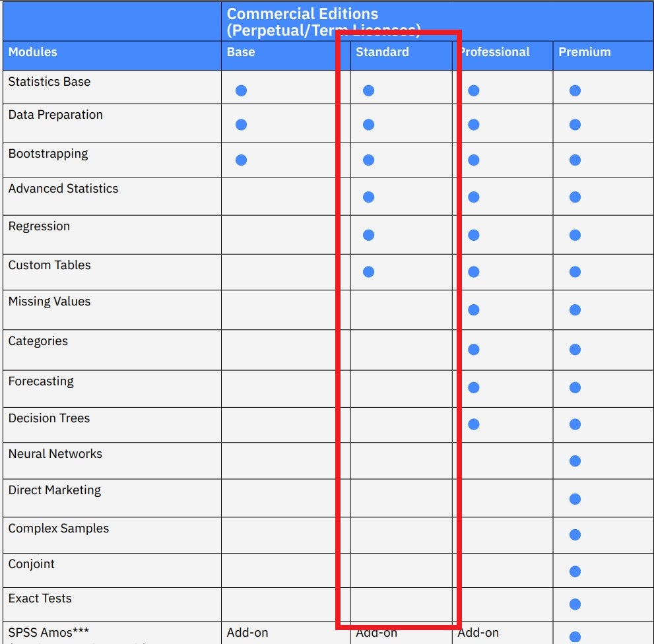Click Decision Trees dot under Premium
Viewport: 654px width, 644px height.
(x=575, y=424)
